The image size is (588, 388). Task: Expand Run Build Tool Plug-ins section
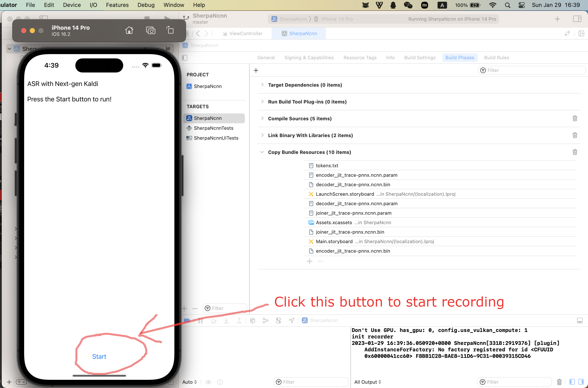[262, 102]
